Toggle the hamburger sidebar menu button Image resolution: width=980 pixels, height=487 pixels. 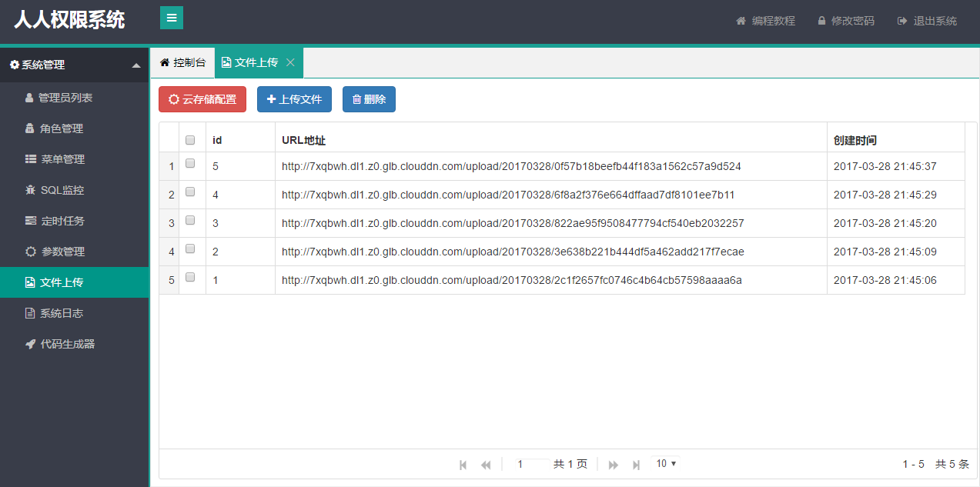171,18
